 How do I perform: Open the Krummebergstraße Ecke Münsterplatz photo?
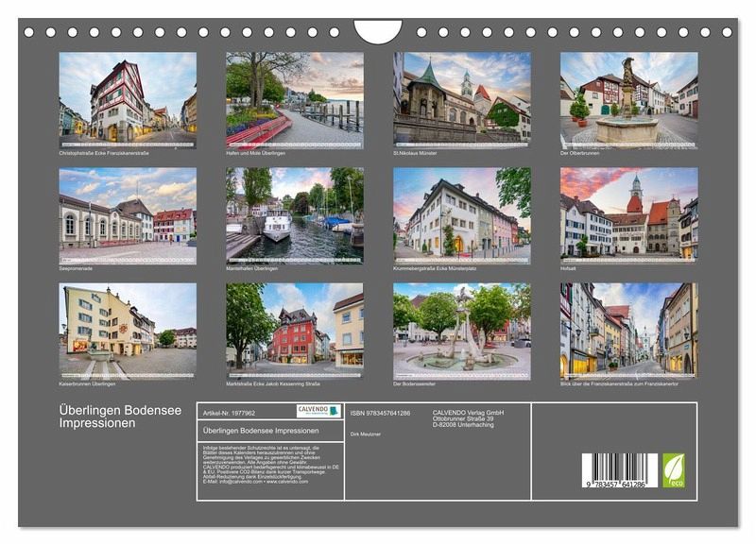462,216
